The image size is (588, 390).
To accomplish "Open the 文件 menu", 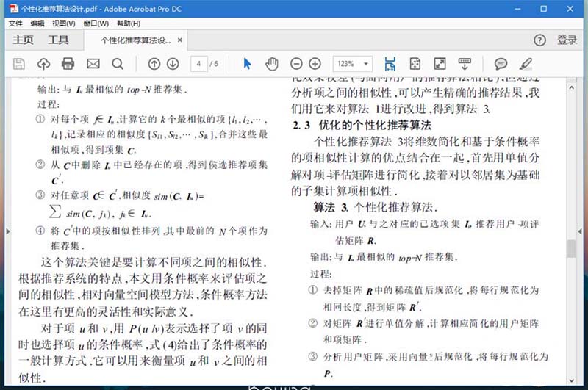I will click(x=15, y=24).
